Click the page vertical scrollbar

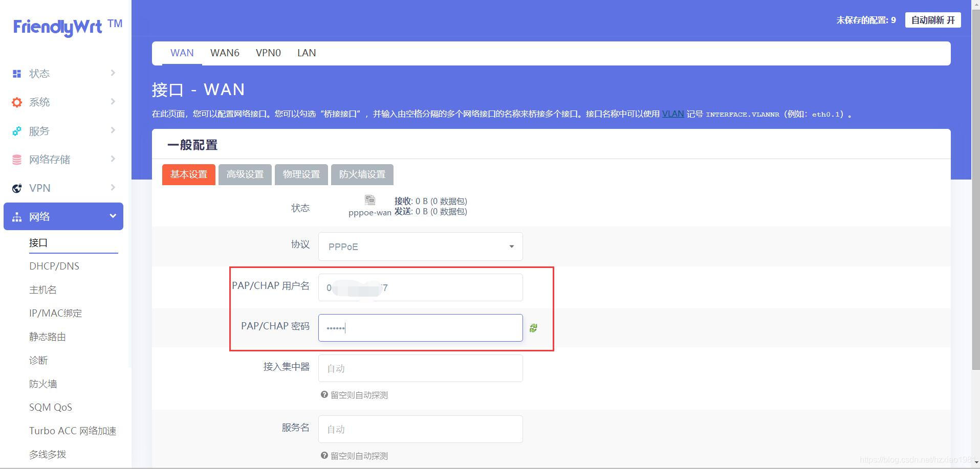[x=975, y=205]
